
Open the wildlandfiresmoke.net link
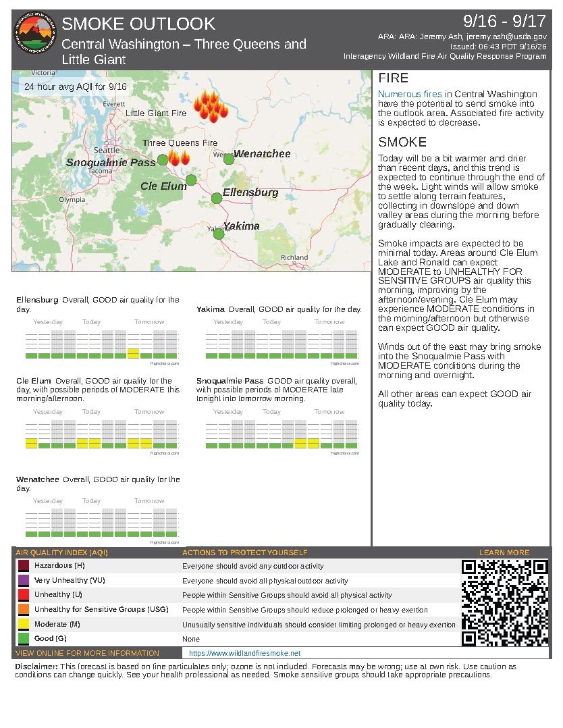coord(244,653)
